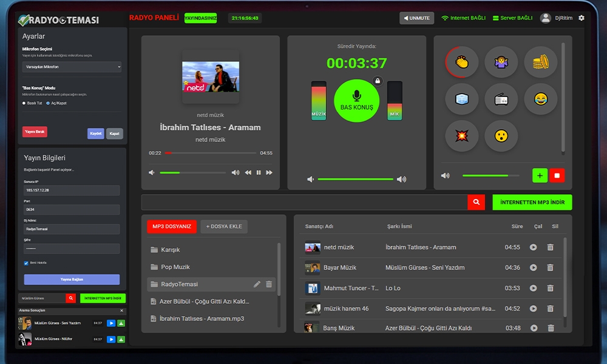Trigger the ice cube sound effect

click(461, 99)
